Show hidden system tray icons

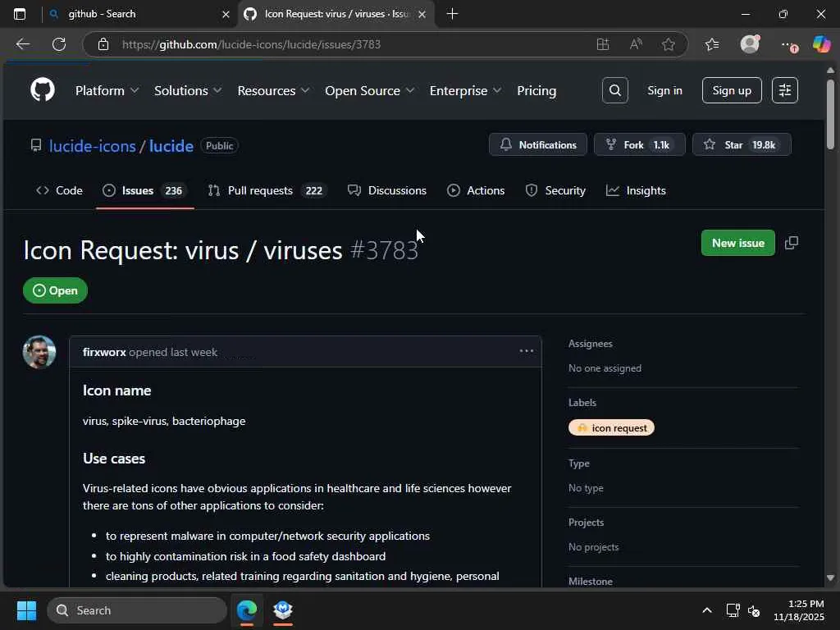pyautogui.click(x=706, y=610)
